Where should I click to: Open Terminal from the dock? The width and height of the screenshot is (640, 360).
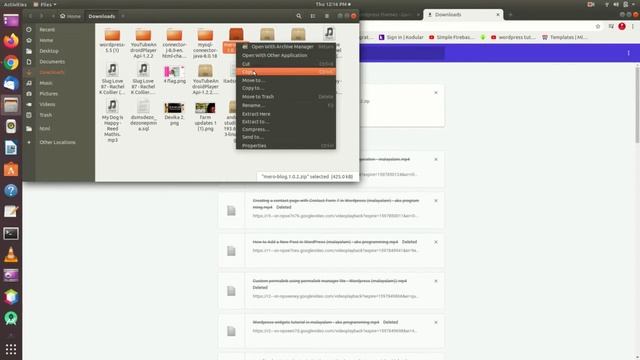[x=11, y=233]
